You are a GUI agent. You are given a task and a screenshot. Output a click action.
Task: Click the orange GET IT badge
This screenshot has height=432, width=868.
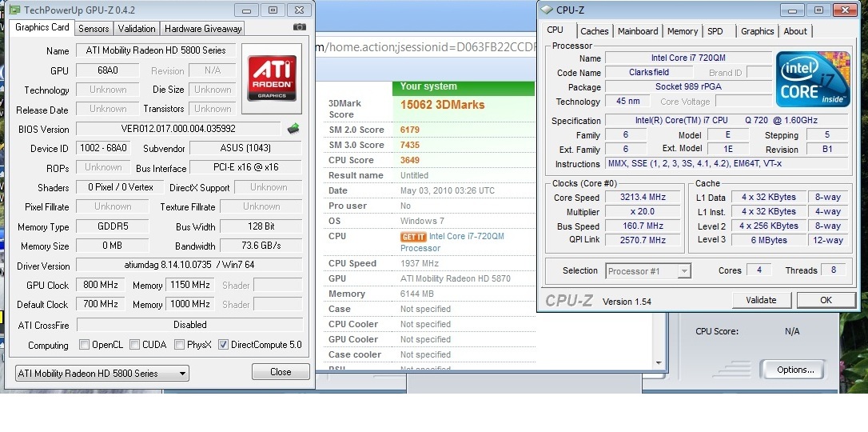pos(413,237)
